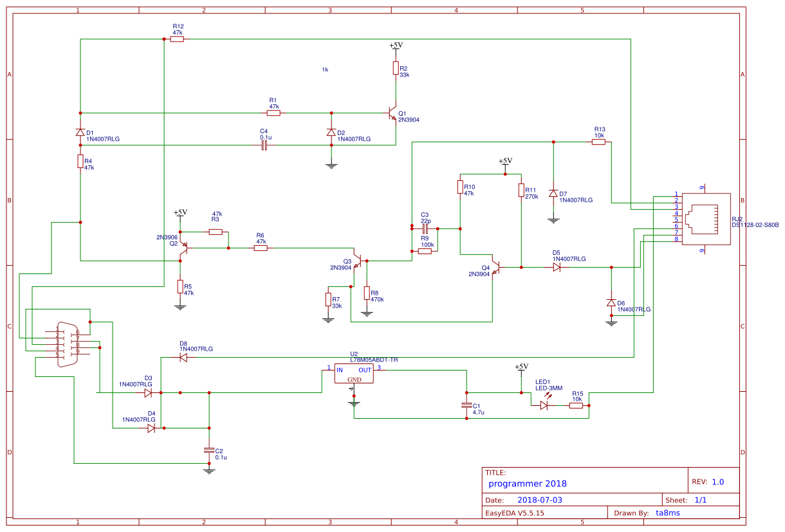Select resistor R15 10k near LED1
The image size is (785, 532).
[x=575, y=404]
